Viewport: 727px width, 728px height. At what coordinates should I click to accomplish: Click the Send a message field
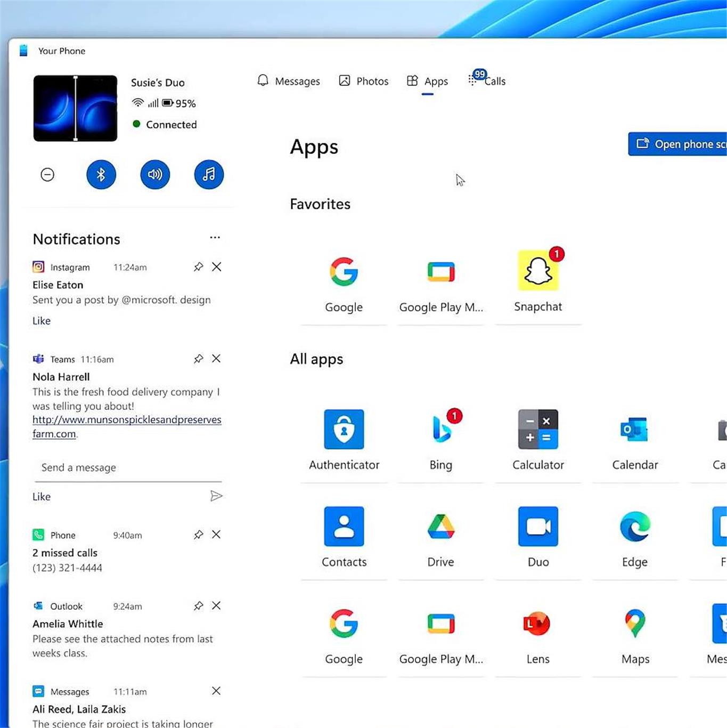[x=127, y=467]
